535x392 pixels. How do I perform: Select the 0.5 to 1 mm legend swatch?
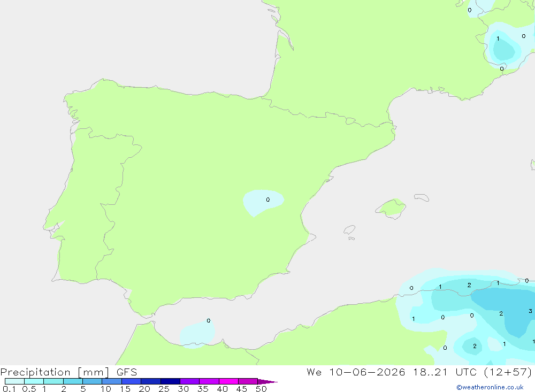click(34, 381)
